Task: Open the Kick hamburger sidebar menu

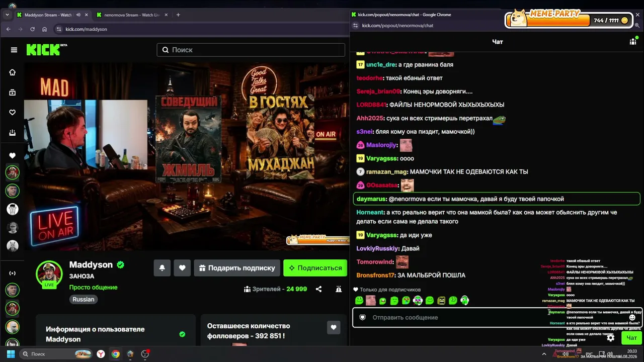Action: pyautogui.click(x=14, y=50)
